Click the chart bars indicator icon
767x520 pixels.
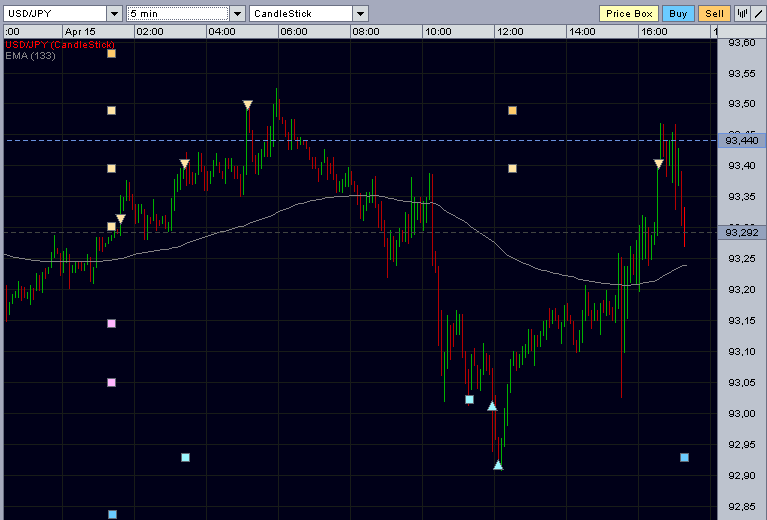pyautogui.click(x=742, y=14)
